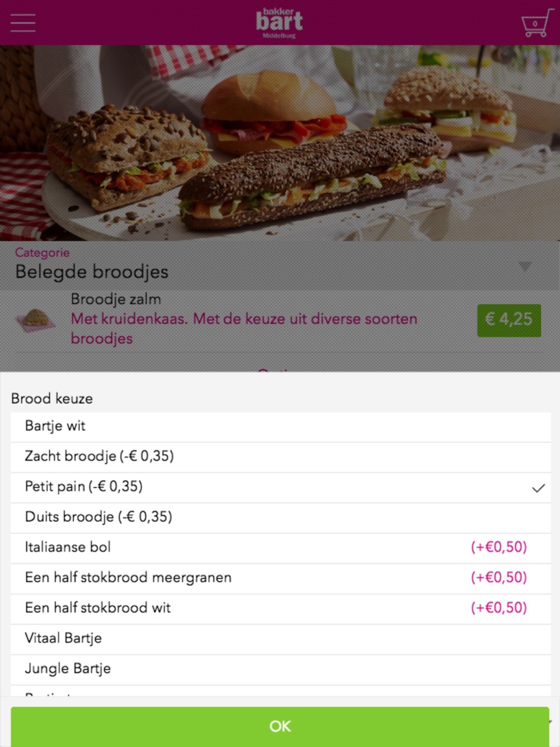Choose Een half stokbrood meergranen
The image size is (560, 747).
[x=281, y=577]
